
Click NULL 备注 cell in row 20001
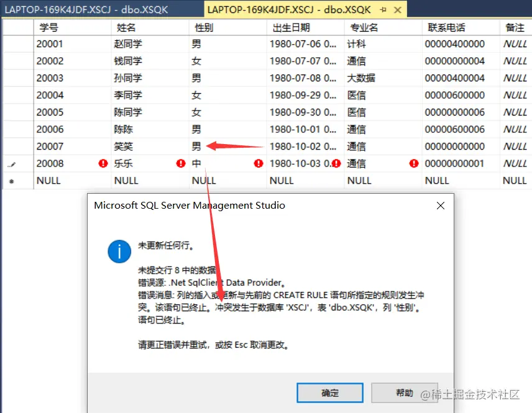(x=516, y=43)
